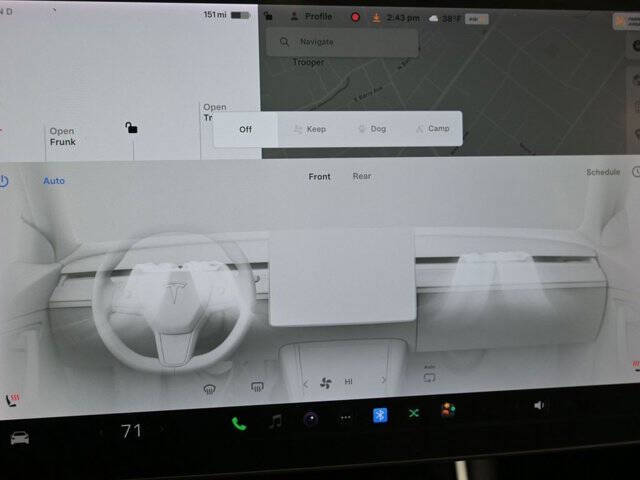Toggle Auto climate setting

pyautogui.click(x=54, y=180)
